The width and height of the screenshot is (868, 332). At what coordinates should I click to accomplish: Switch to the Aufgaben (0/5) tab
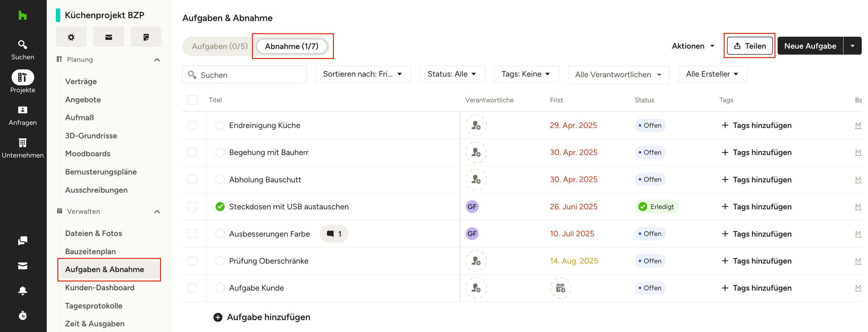click(x=220, y=46)
